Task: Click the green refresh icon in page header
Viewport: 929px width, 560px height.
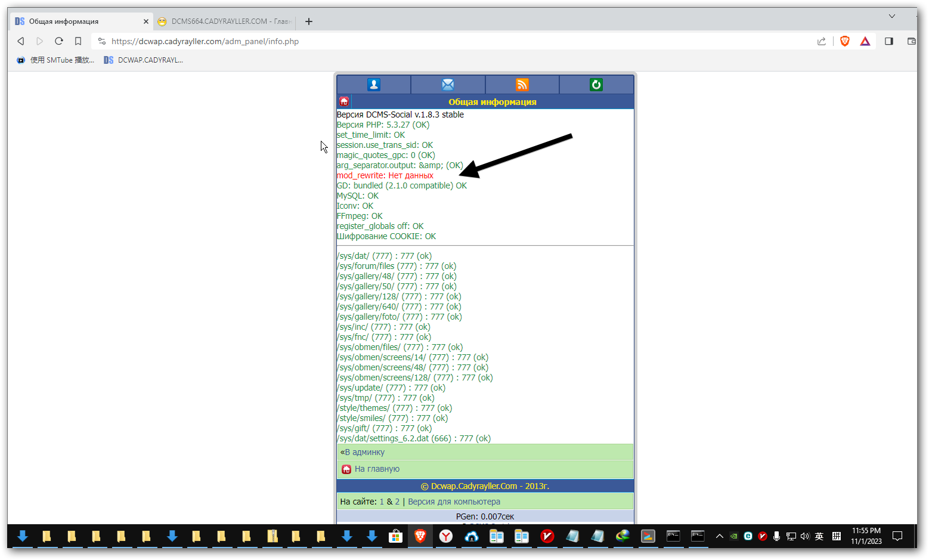Action: coord(596,85)
